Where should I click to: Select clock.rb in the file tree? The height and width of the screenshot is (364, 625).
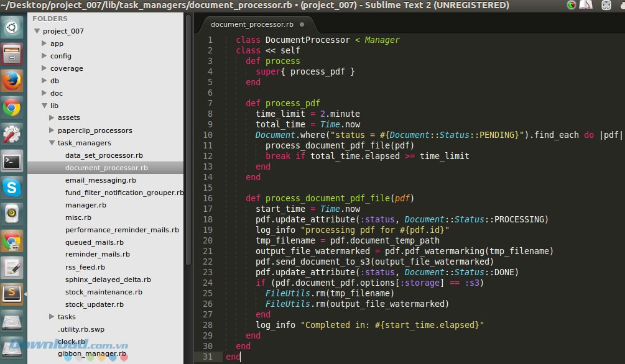click(72, 341)
